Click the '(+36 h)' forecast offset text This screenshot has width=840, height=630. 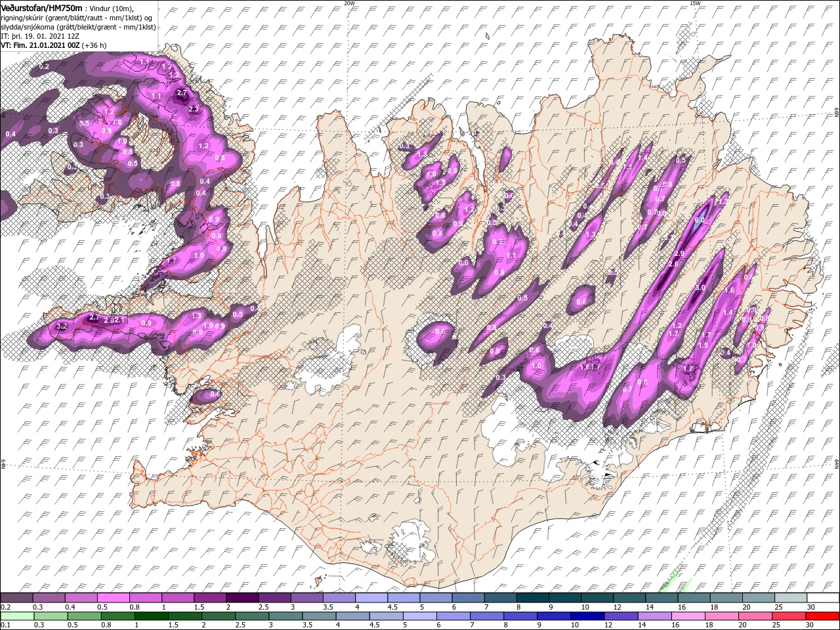click(x=94, y=45)
